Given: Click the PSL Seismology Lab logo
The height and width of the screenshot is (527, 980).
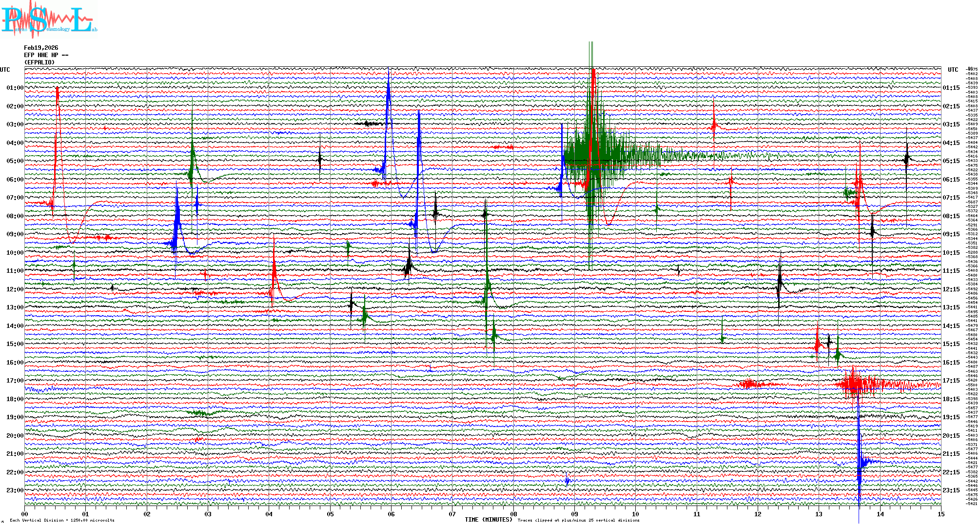Looking at the screenshot, I should coord(49,20).
